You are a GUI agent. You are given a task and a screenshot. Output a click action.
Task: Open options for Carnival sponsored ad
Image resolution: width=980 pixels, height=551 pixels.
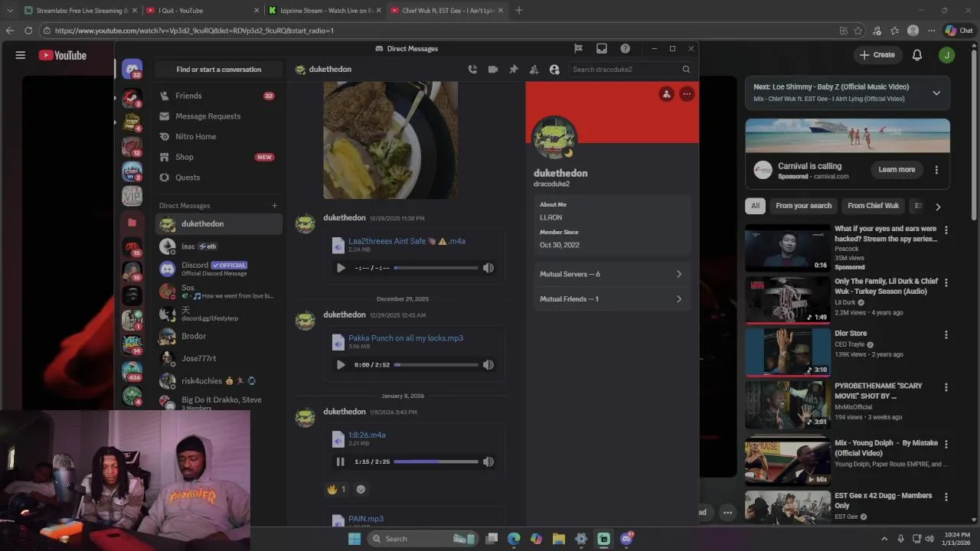point(936,170)
